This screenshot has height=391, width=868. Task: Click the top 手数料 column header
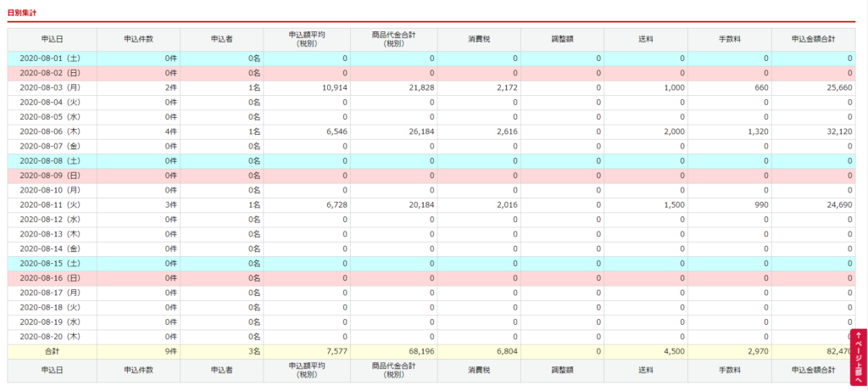(730, 40)
